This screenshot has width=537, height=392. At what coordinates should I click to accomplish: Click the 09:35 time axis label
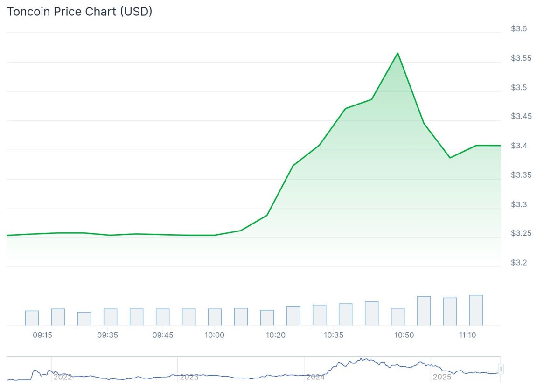[107, 335]
